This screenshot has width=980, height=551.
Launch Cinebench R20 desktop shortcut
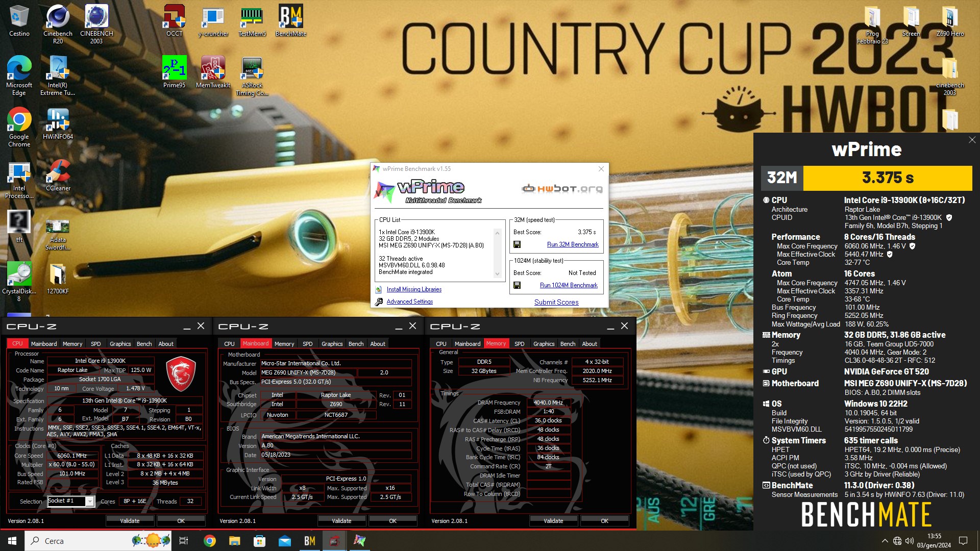pyautogui.click(x=58, y=24)
